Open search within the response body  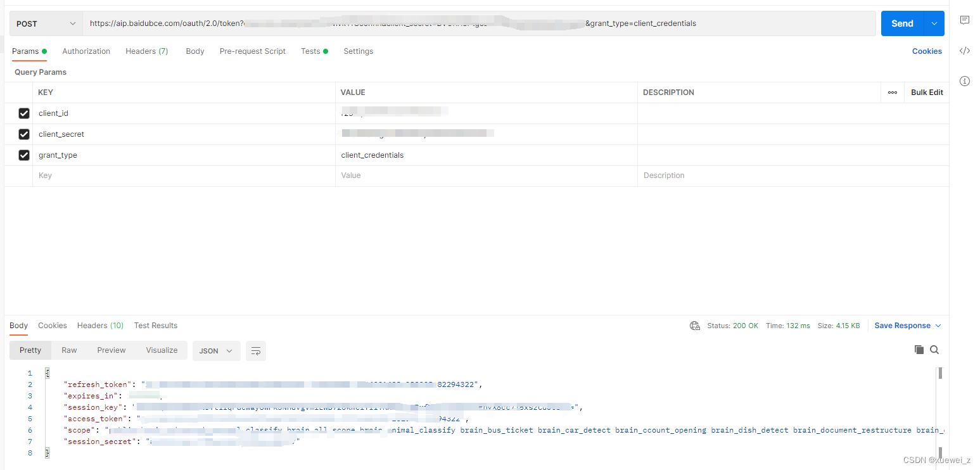tap(934, 349)
